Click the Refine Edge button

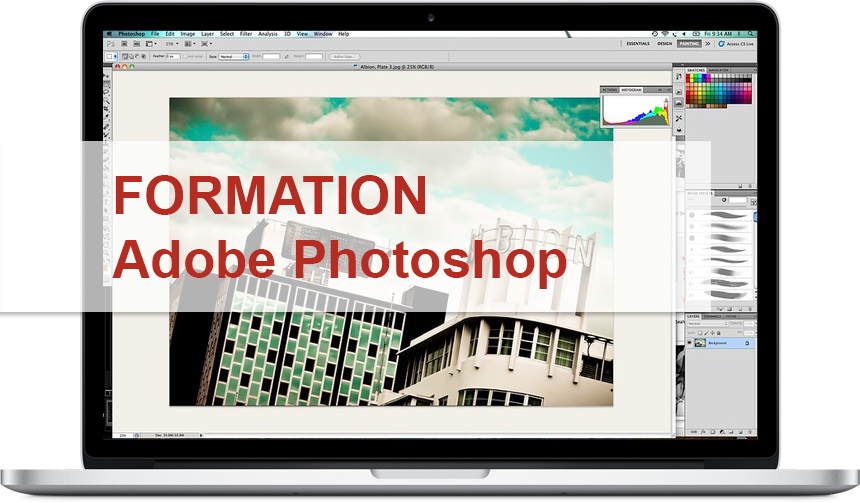click(x=344, y=56)
